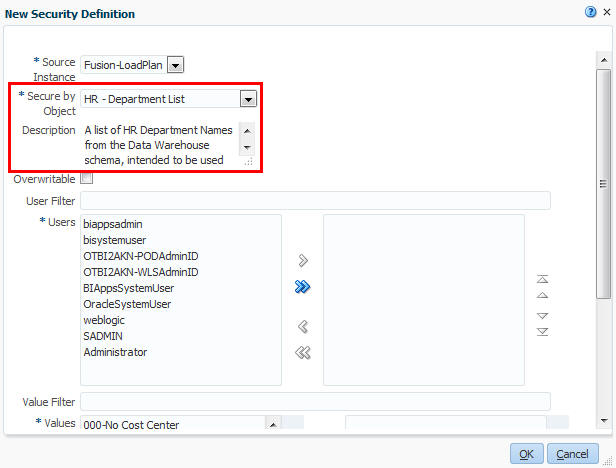Click the dialog scrollbar up arrow

click(x=604, y=60)
